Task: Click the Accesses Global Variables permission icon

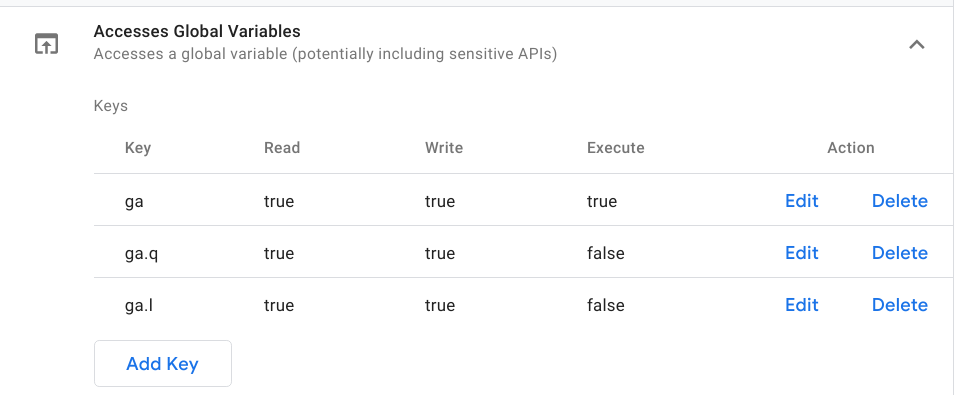Action: (46, 44)
